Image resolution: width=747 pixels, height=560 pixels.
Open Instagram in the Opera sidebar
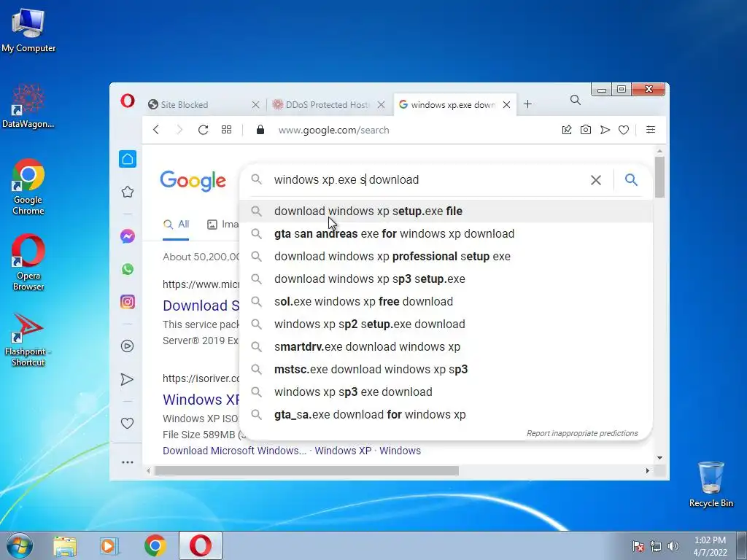(127, 302)
